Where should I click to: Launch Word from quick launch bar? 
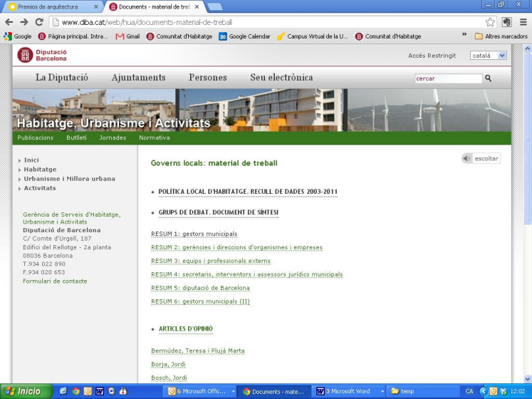pos(100,391)
